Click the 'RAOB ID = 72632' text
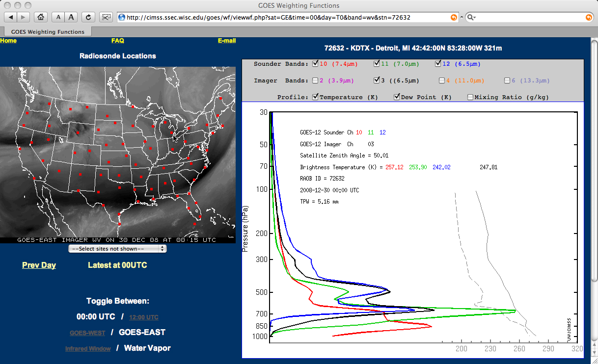Viewport: 598px width, 364px height. (322, 179)
